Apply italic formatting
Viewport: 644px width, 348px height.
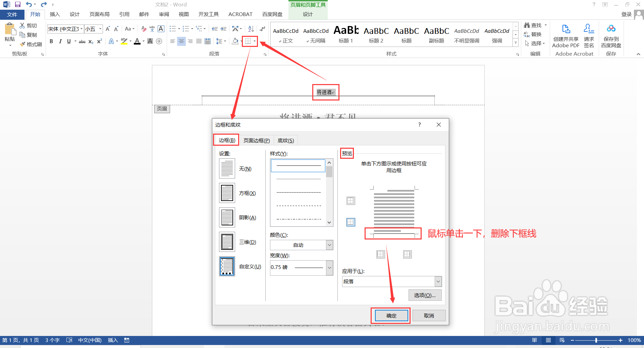[60, 41]
